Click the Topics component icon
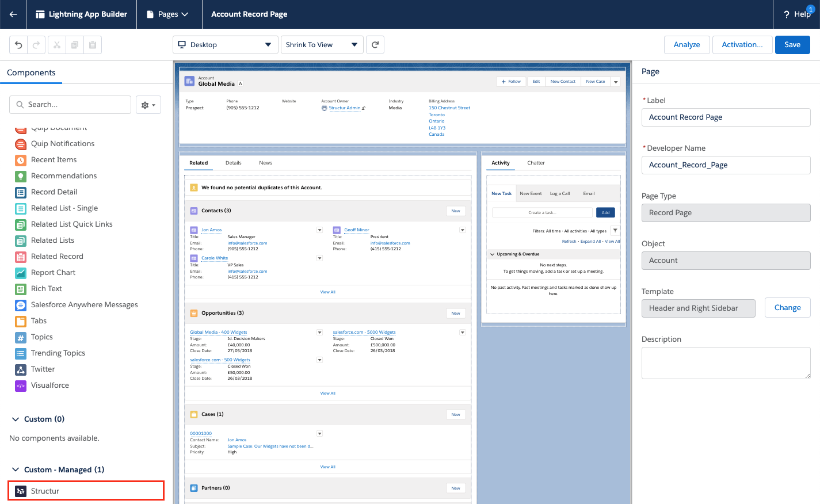820x504 pixels. tap(21, 337)
